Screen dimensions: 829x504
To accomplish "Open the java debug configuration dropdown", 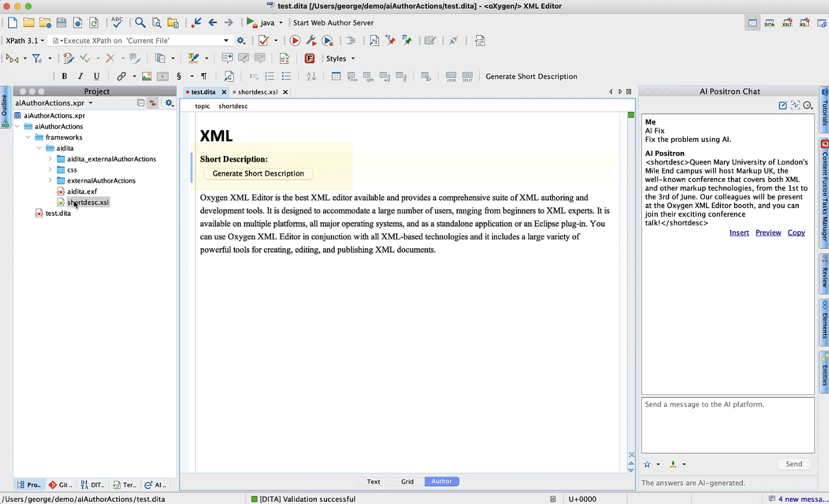I will point(281,23).
